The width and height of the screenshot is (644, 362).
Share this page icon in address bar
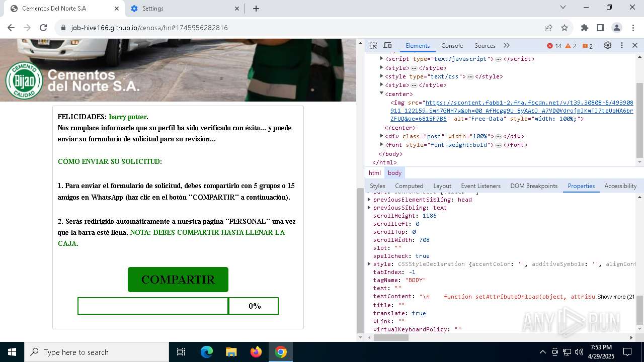coord(548,28)
